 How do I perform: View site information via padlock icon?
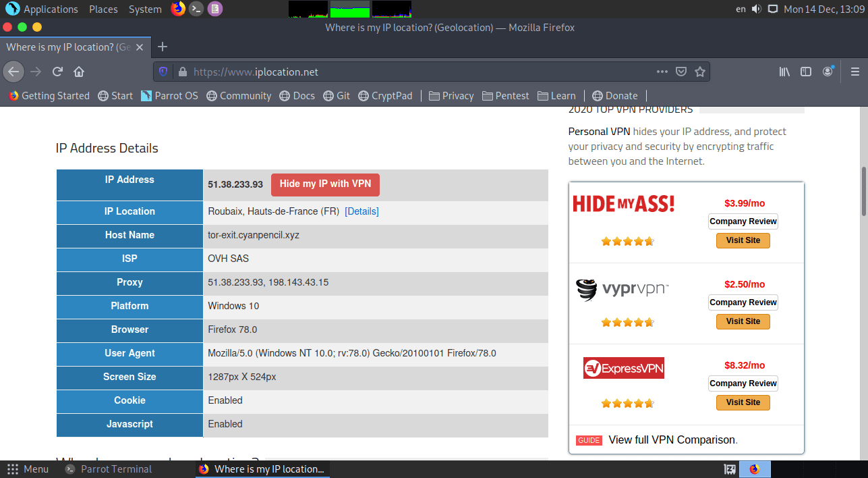click(181, 72)
